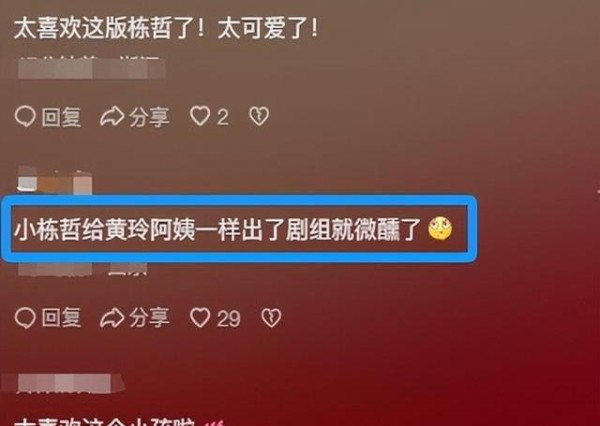600x426 pixels.
Task: Like the comment with the 2-count heart
Action: point(200,116)
